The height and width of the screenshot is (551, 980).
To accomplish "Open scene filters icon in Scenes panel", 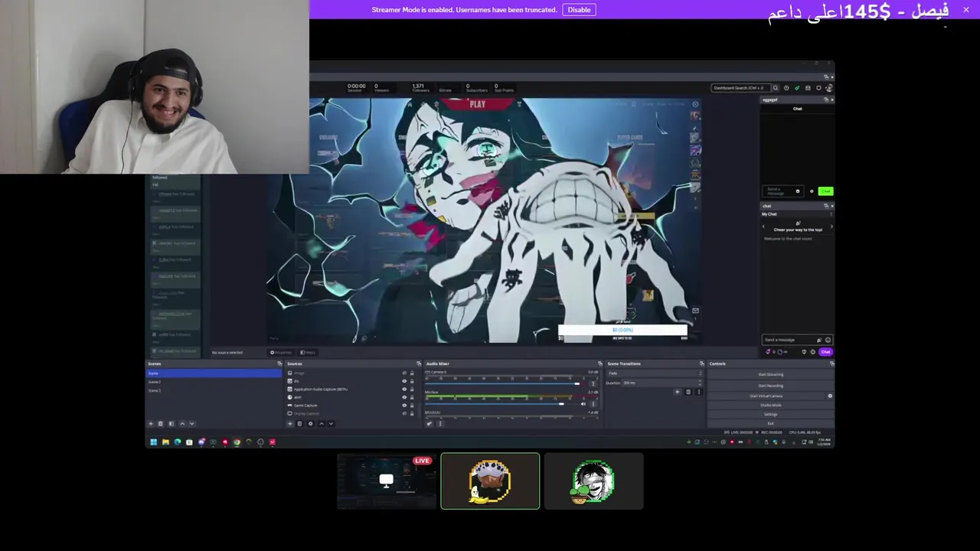I will tap(171, 423).
